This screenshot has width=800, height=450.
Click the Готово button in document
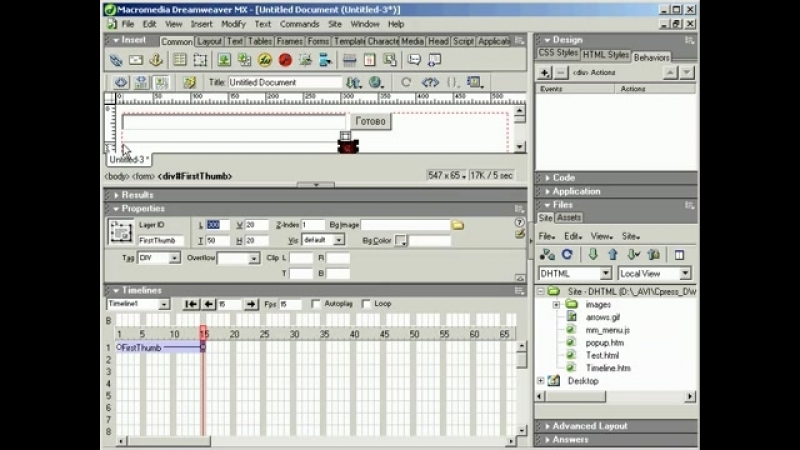pos(370,121)
